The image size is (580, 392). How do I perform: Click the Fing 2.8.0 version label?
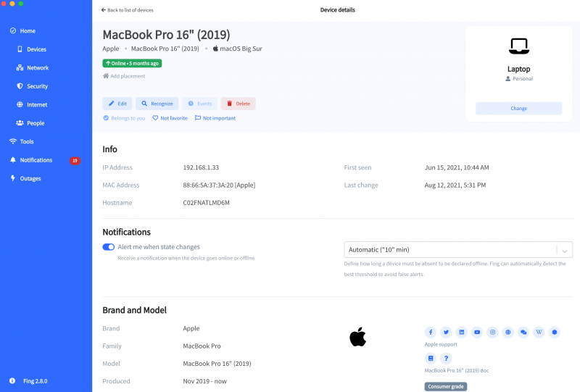[35, 381]
